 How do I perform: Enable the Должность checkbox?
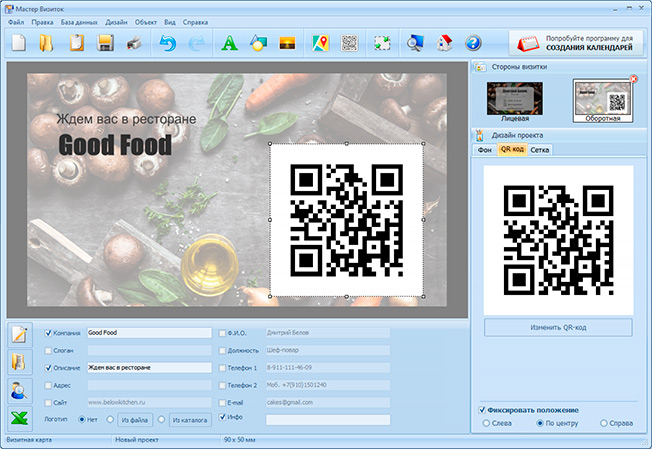[x=222, y=350]
